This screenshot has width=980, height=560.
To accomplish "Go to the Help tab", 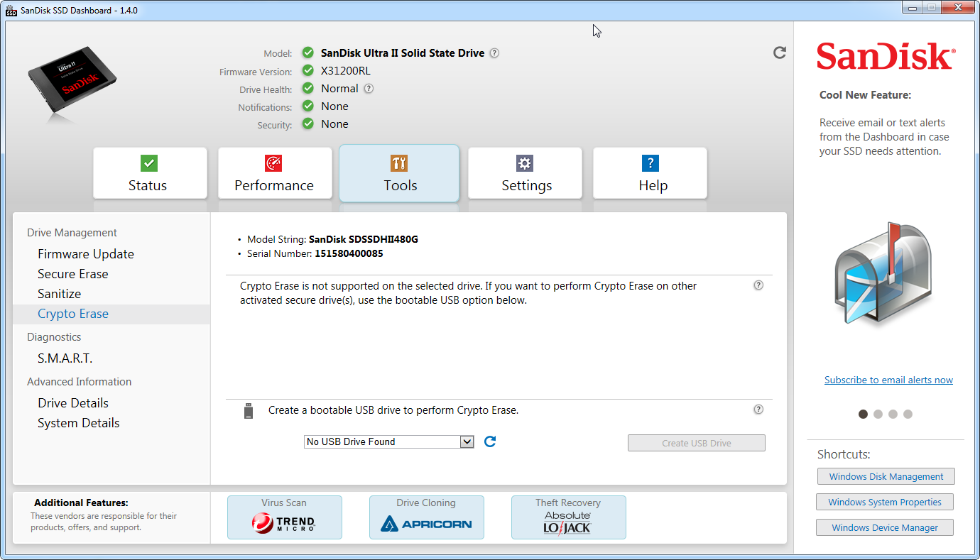I will [650, 173].
